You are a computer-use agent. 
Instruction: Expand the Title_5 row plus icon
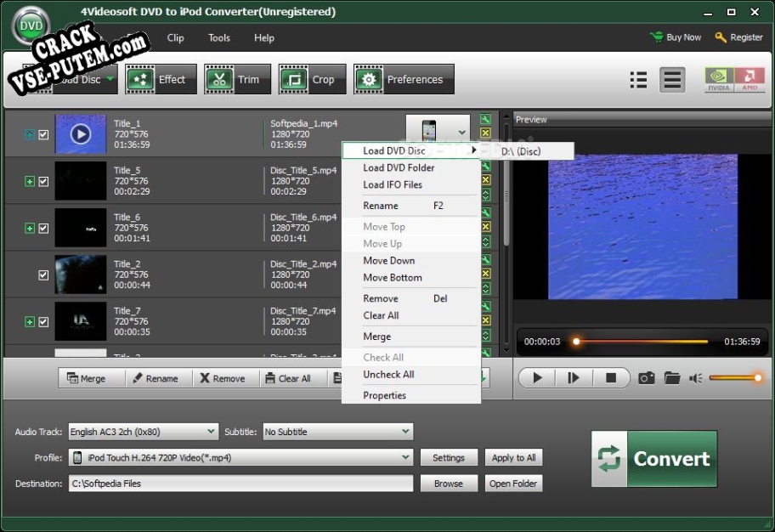pyautogui.click(x=30, y=182)
